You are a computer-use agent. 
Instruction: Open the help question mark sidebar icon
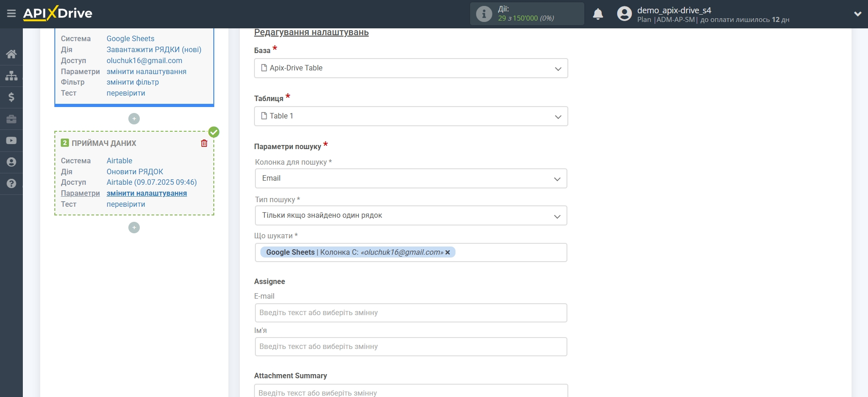[x=11, y=183]
